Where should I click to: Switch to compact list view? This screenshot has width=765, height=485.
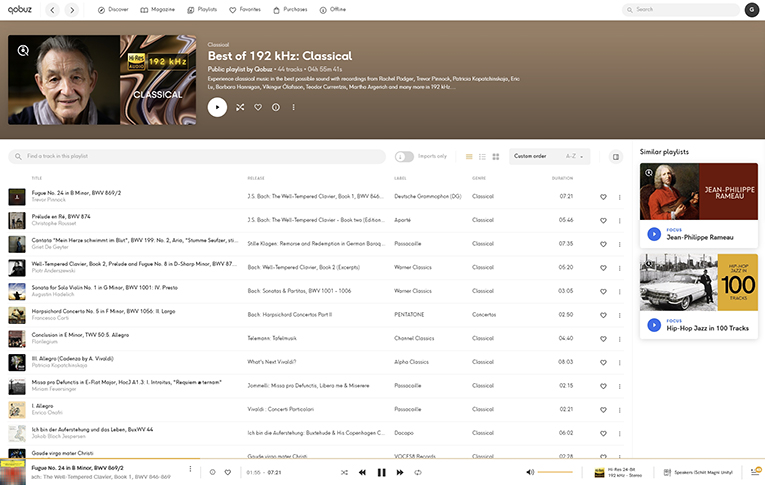(469, 157)
